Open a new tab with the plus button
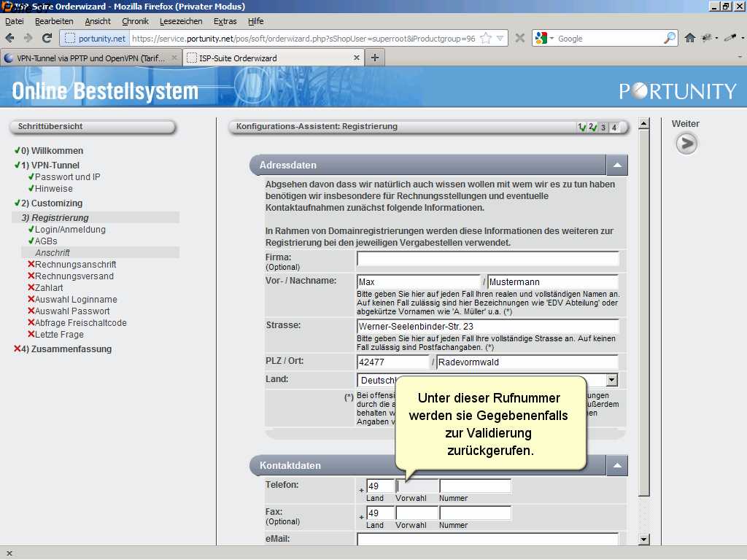 (x=374, y=58)
